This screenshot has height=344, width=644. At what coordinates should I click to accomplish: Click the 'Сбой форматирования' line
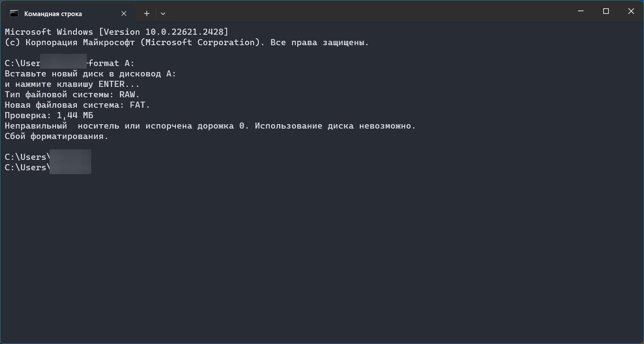(x=56, y=136)
